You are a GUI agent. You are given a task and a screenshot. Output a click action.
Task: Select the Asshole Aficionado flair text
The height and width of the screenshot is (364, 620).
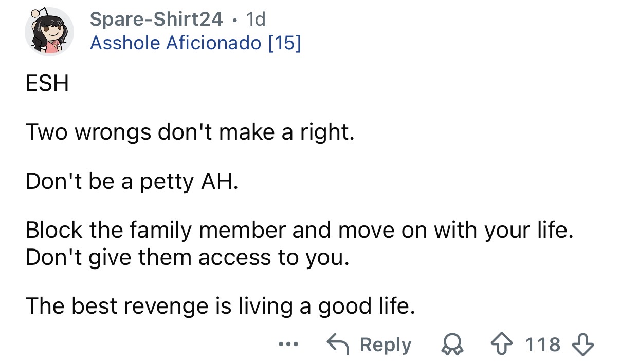175,43
